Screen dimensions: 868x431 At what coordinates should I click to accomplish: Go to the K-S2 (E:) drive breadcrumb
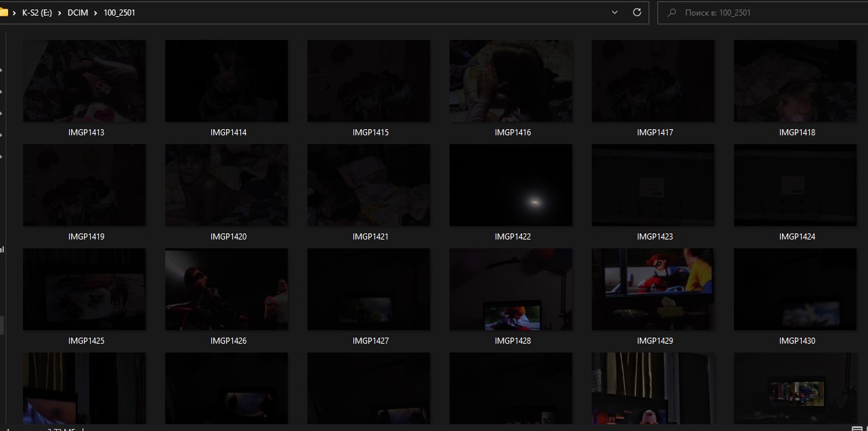(37, 13)
